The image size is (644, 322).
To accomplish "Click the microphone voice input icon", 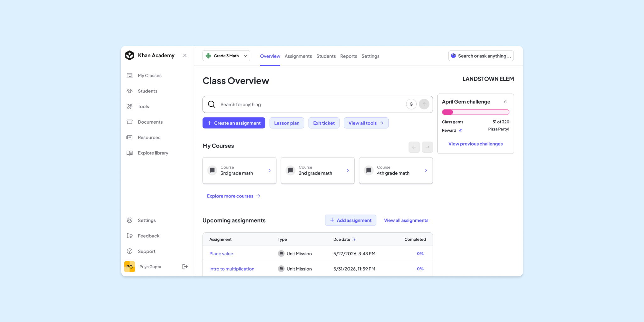I will 411,104.
